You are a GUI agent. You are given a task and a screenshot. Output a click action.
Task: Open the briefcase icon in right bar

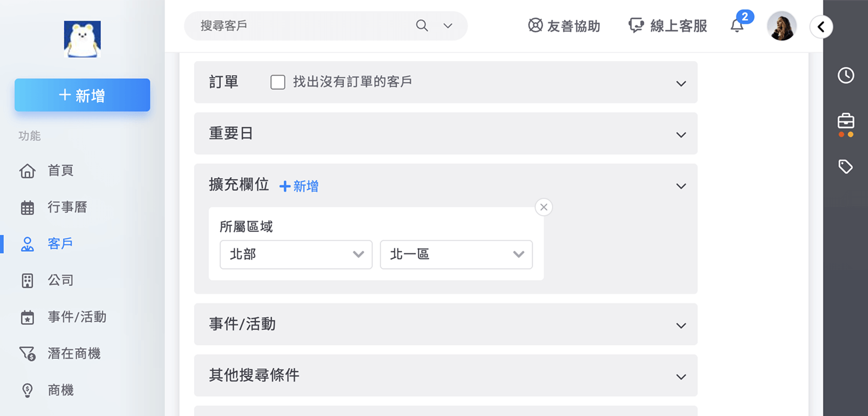846,121
